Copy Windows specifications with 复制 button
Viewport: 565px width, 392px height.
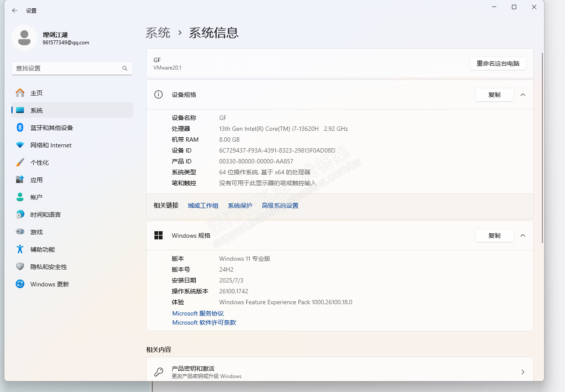point(495,236)
